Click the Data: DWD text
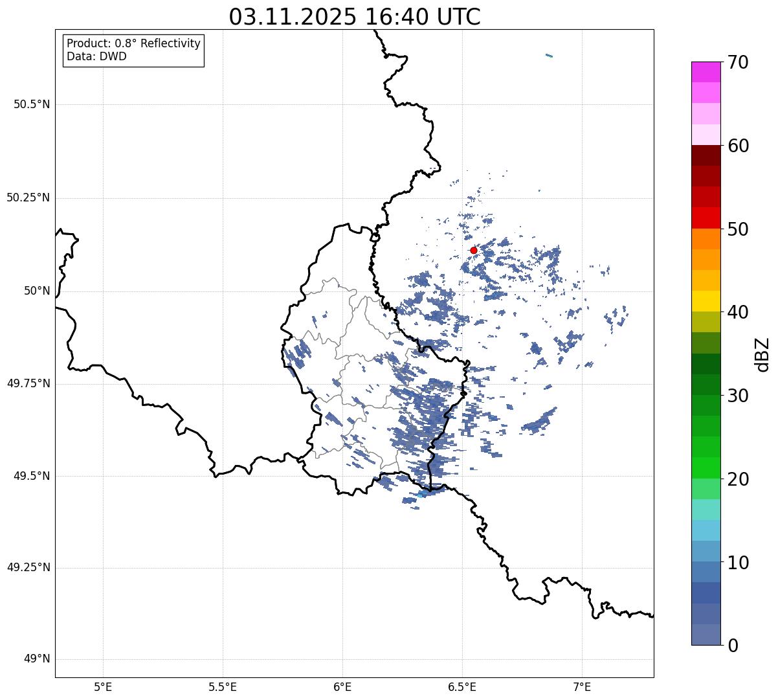 [x=96, y=56]
